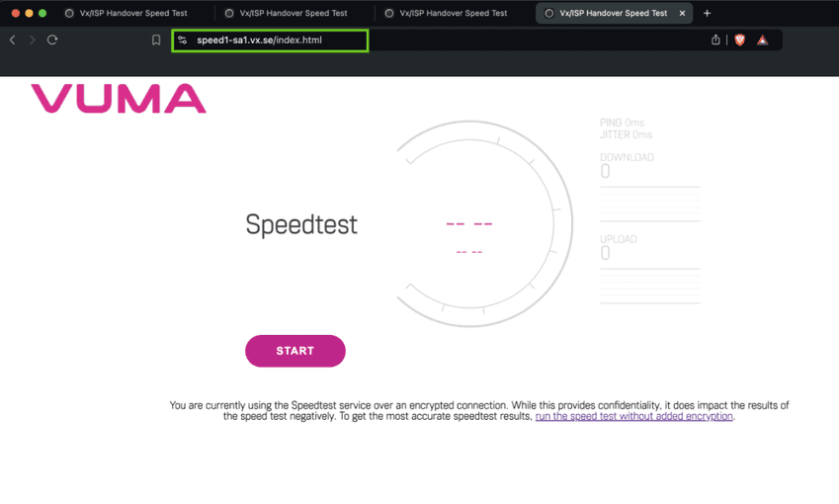
Task: Switch to the second Vx/ISP Handover tab
Action: pos(293,14)
